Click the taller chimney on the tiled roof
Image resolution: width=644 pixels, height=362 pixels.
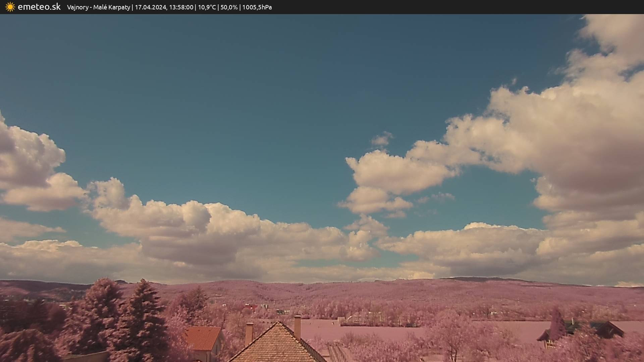tap(297, 327)
